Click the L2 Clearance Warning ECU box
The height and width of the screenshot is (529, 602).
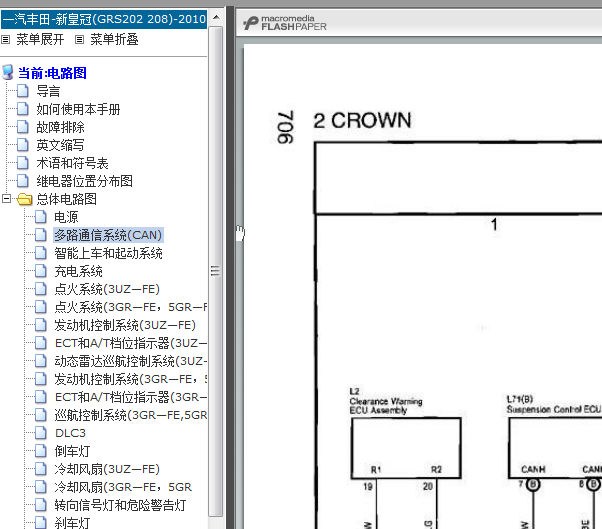406,448
